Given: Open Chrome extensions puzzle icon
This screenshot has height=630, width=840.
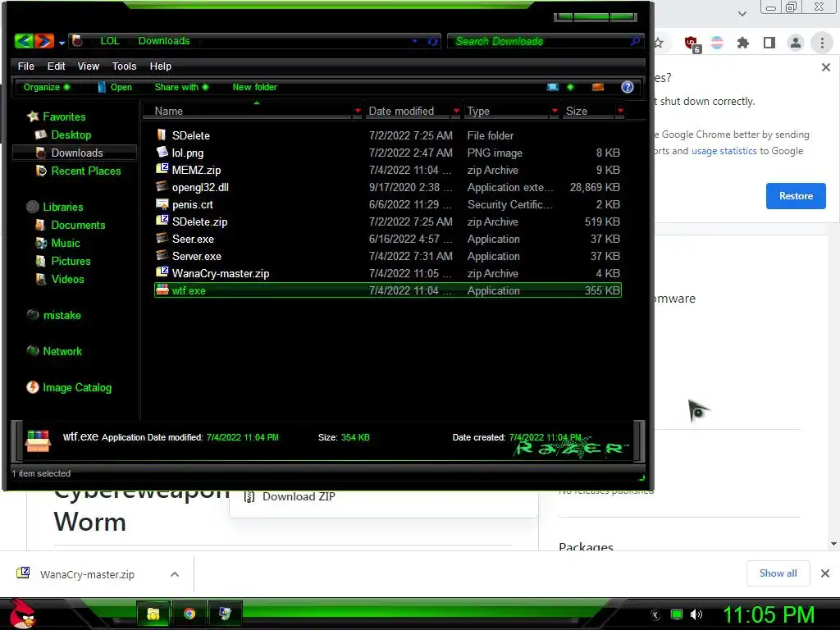Looking at the screenshot, I should [x=743, y=43].
